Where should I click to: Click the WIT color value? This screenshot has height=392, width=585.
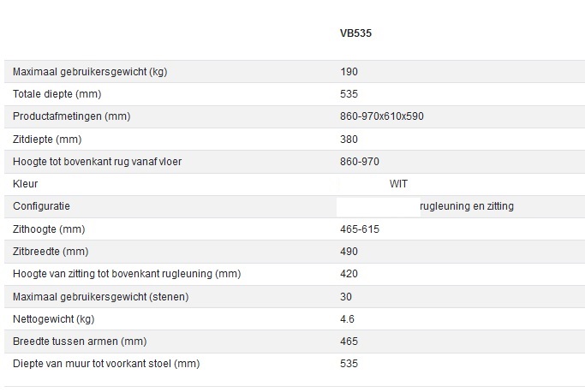click(x=399, y=184)
